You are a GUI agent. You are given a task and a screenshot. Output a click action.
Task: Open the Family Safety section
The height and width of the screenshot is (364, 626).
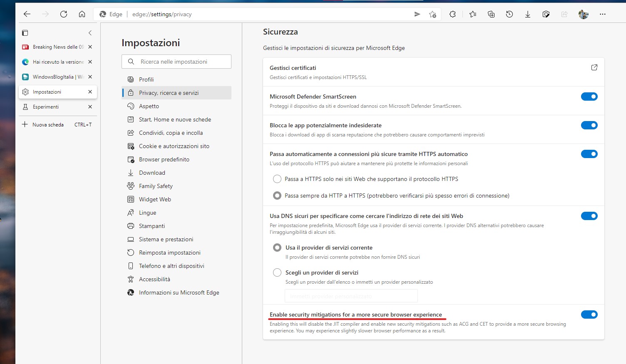[x=176, y=186]
